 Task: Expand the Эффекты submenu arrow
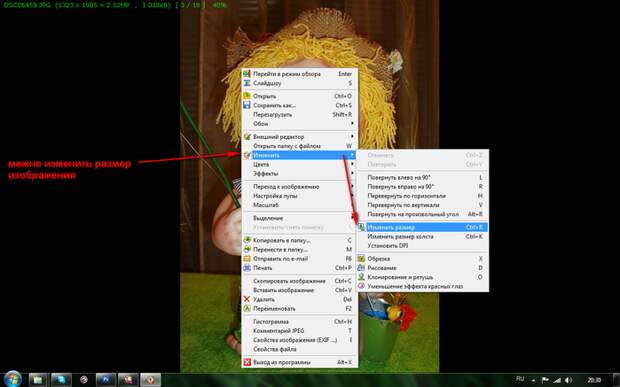point(352,173)
